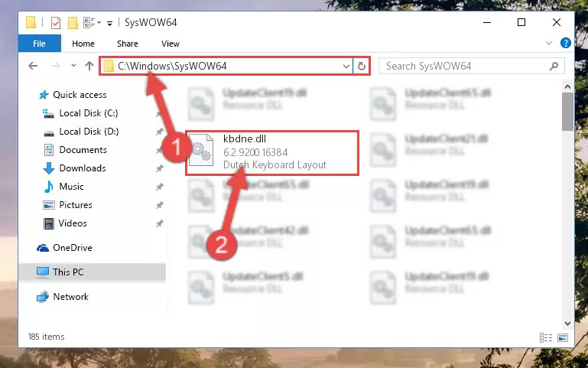
Task: Click the scrollbar down arrow
Action: pyautogui.click(x=567, y=323)
